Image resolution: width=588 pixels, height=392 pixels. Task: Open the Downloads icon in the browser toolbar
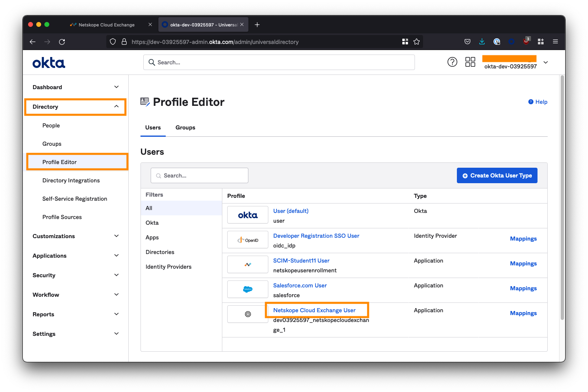coord(482,42)
